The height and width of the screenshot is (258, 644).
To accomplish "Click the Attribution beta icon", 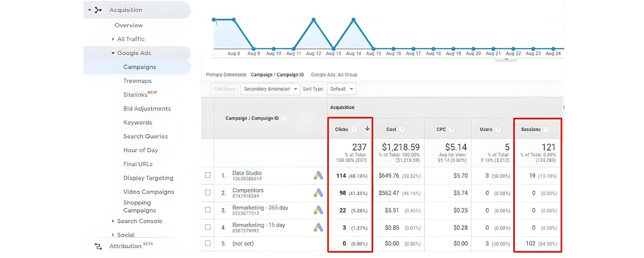I will (97, 246).
